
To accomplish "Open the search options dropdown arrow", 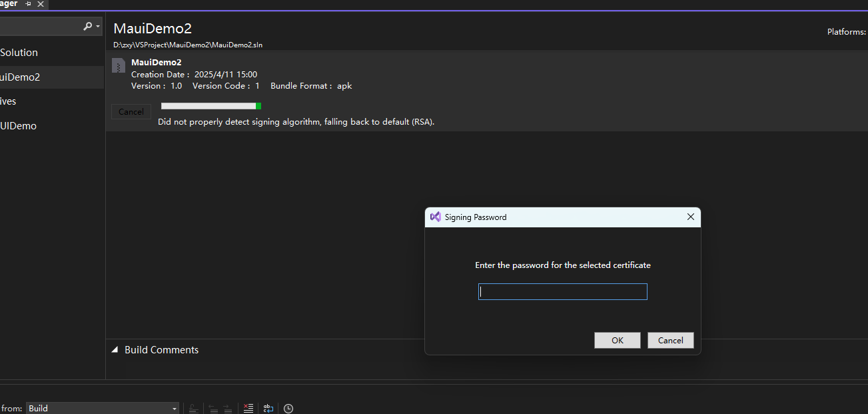I will tap(98, 27).
